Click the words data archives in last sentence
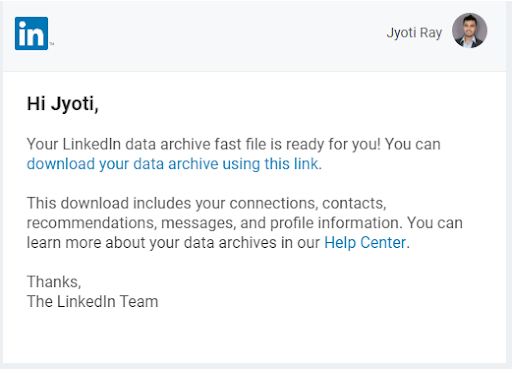 [x=230, y=243]
